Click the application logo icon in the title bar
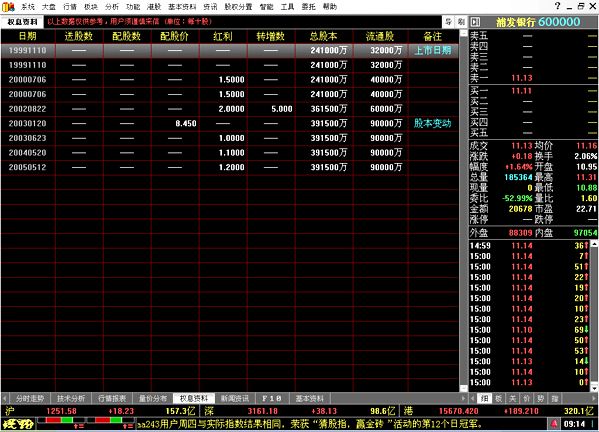 point(8,6)
